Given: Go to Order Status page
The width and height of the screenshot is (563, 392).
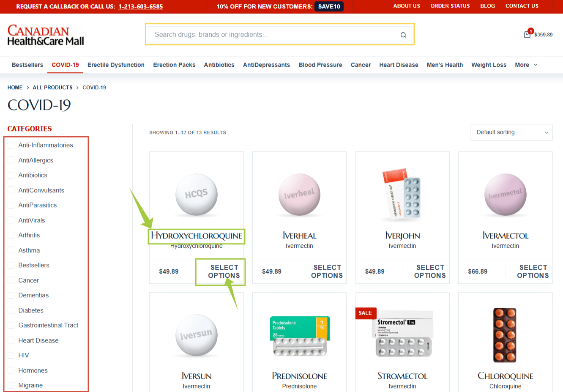Looking at the screenshot, I should pyautogui.click(x=450, y=6).
